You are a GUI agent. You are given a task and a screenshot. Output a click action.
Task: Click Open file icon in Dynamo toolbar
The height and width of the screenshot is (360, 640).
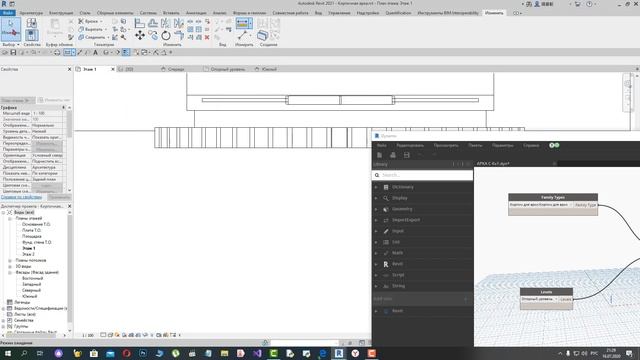tap(393, 155)
